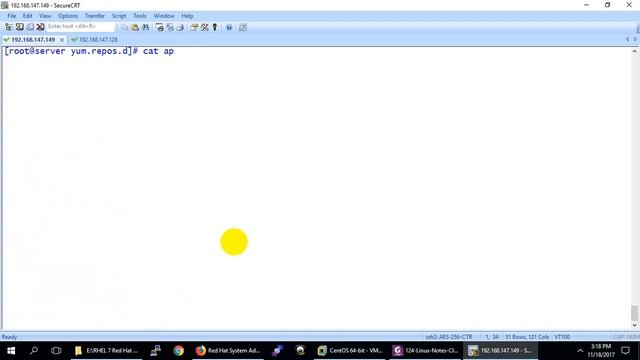The width and height of the screenshot is (640, 360).
Task: Open the Script menu
Action: pos(119,16)
